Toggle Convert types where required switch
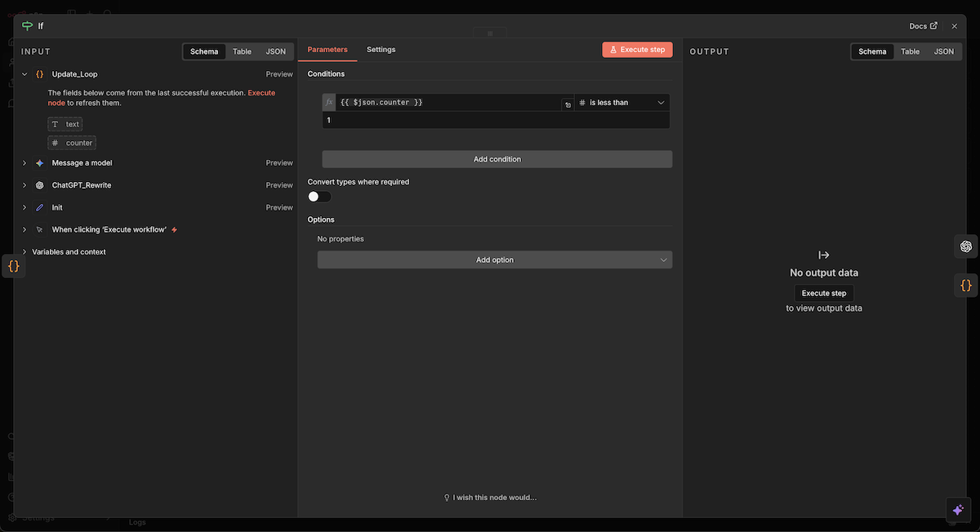This screenshot has width=980, height=532. [x=319, y=197]
